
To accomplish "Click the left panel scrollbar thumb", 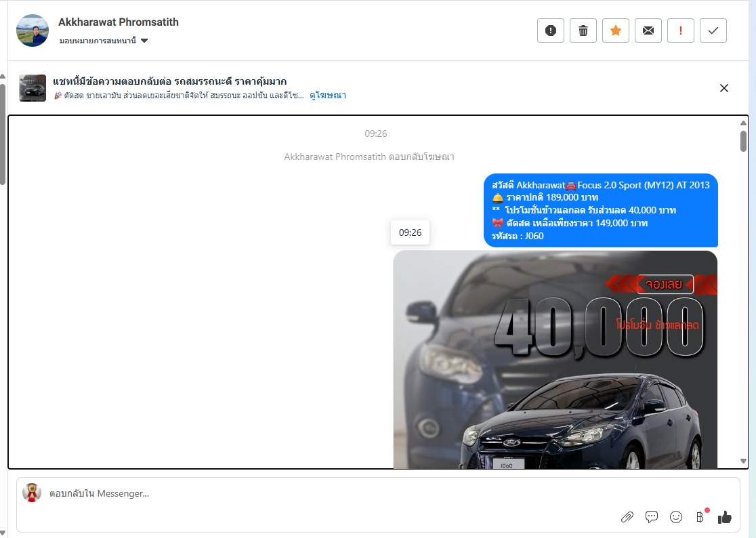I will click(3, 134).
